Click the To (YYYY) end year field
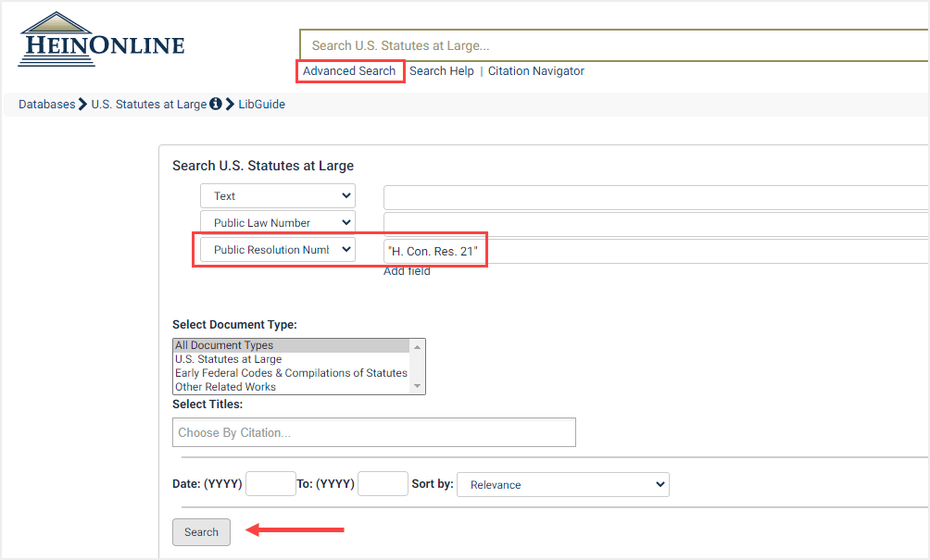 pos(383,484)
